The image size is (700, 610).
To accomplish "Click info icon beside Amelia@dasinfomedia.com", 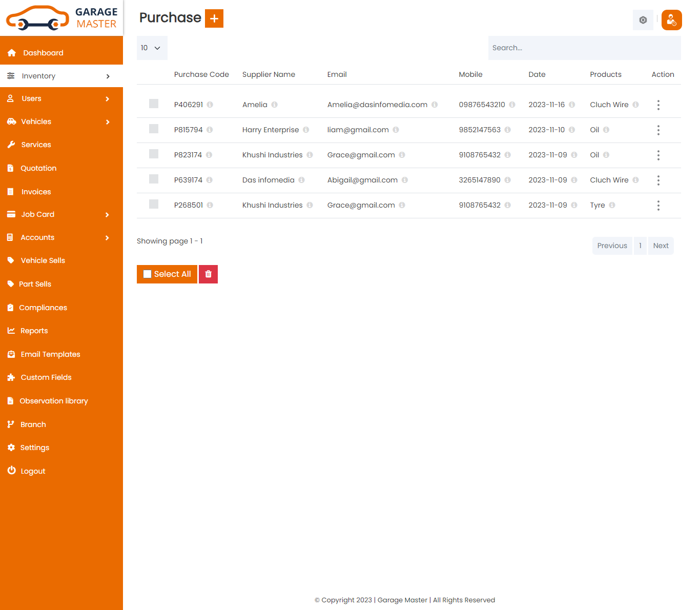I will 435,105.
